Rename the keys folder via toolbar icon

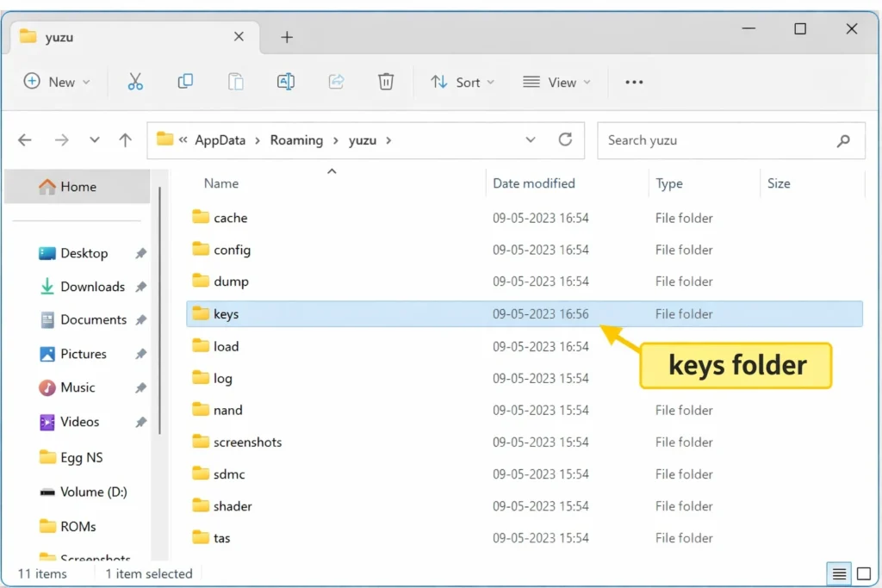pyautogui.click(x=285, y=82)
